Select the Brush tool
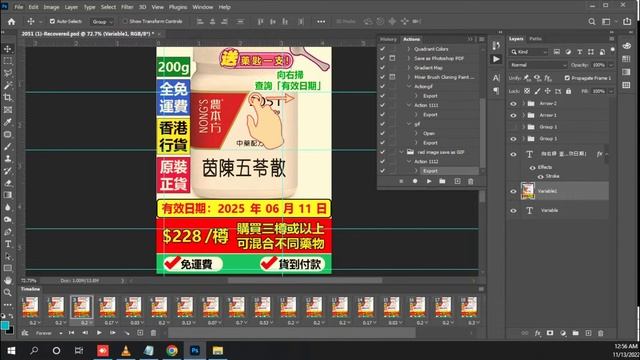Image resolution: width=640 pixels, height=360 pixels. pos(8,147)
